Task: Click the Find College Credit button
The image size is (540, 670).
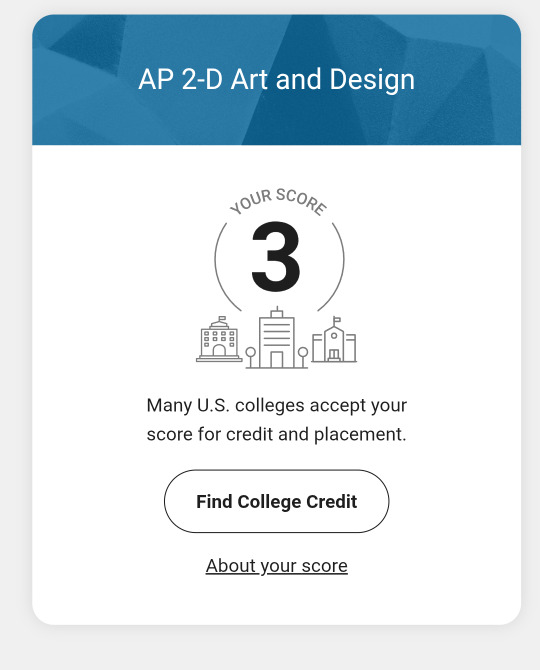Action: [x=276, y=501]
